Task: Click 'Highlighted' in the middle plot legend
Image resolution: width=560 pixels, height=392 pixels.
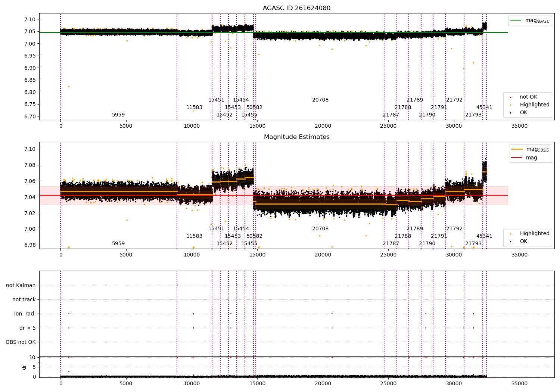Action: (534, 234)
